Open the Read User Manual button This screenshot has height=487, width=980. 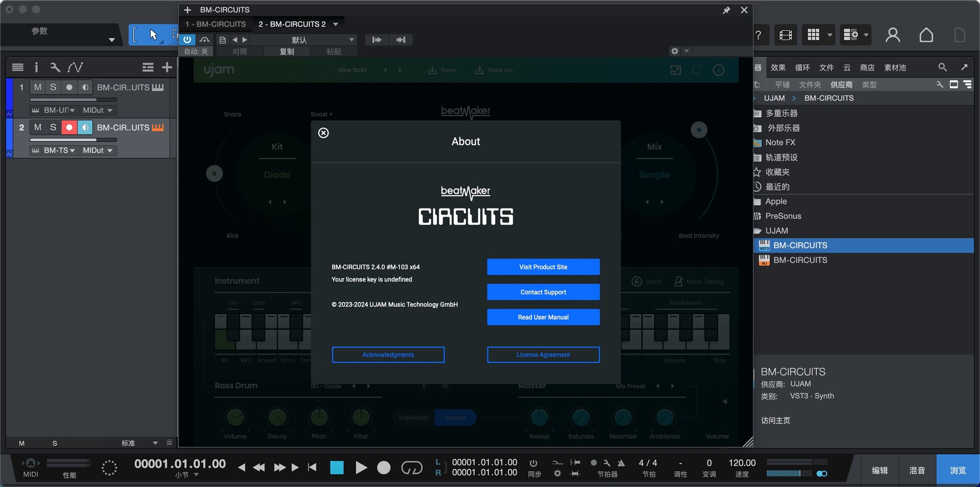pos(543,317)
